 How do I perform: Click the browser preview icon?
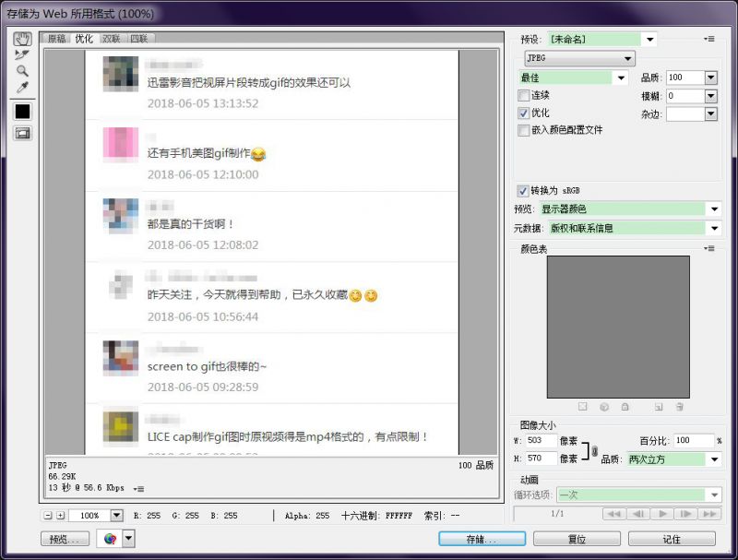tap(111, 539)
